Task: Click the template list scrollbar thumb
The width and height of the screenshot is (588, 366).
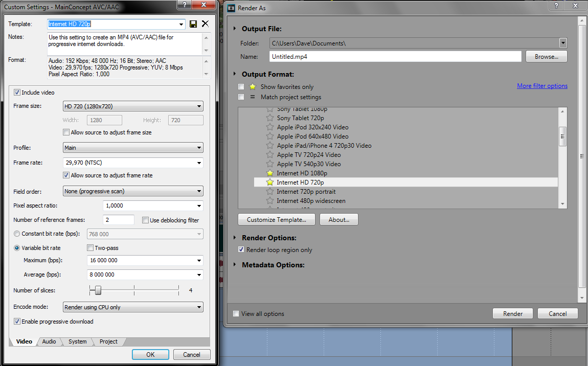Action: point(562,136)
